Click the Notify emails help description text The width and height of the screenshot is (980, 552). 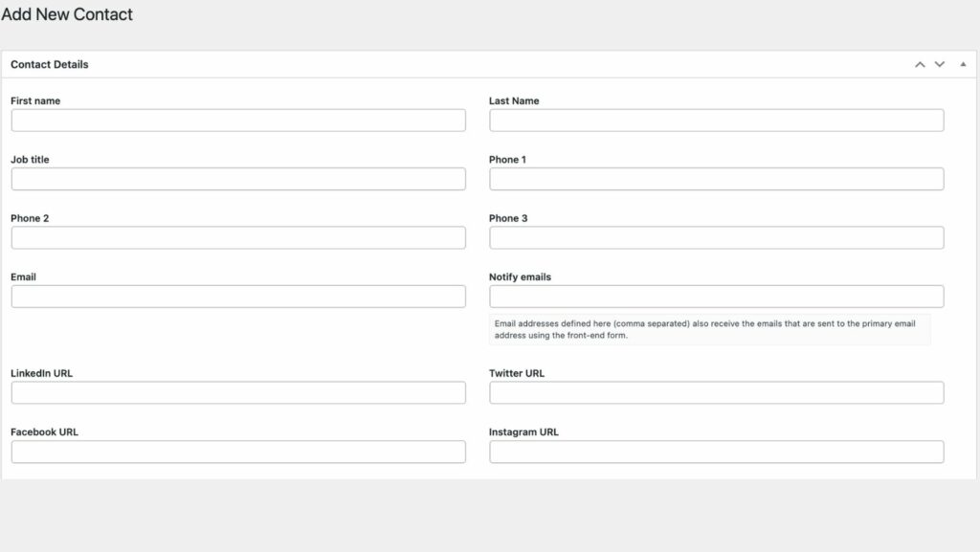708,329
